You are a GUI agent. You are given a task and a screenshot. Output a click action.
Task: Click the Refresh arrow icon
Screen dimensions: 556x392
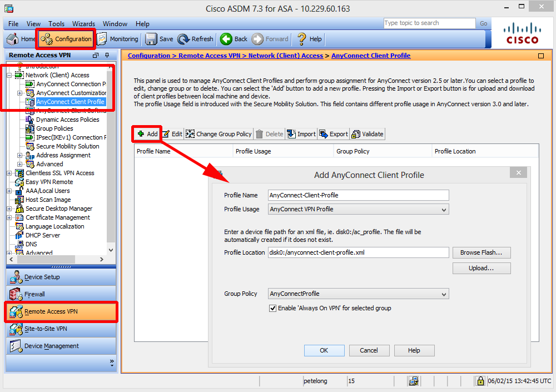coord(183,39)
